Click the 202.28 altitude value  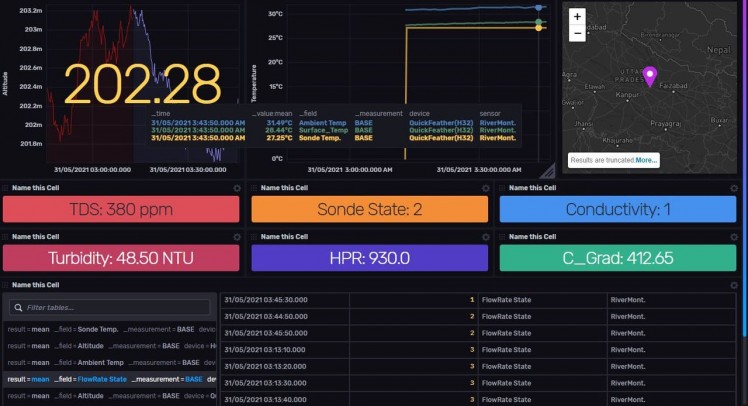(x=142, y=84)
